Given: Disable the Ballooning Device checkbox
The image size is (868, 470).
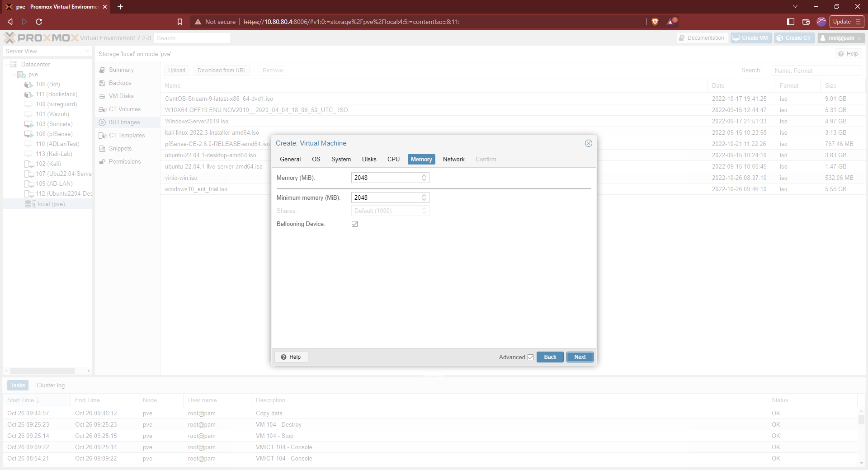Looking at the screenshot, I should [x=355, y=224].
